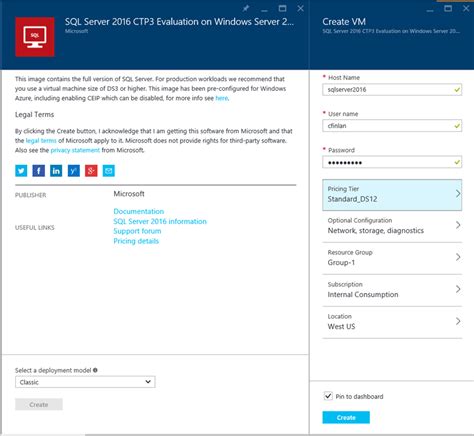The height and width of the screenshot is (436, 474).
Task: Click the greyed Create button under deployment model
Action: click(x=39, y=404)
